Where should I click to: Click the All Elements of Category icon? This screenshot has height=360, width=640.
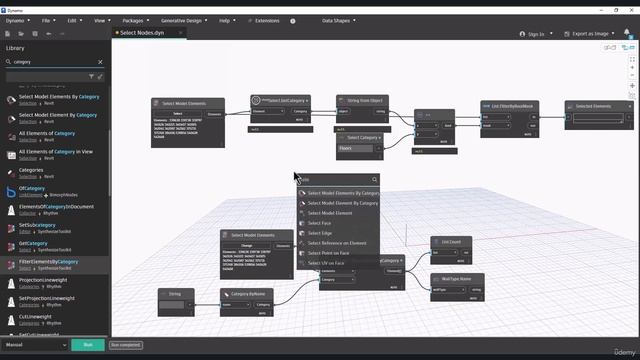(x=11, y=137)
